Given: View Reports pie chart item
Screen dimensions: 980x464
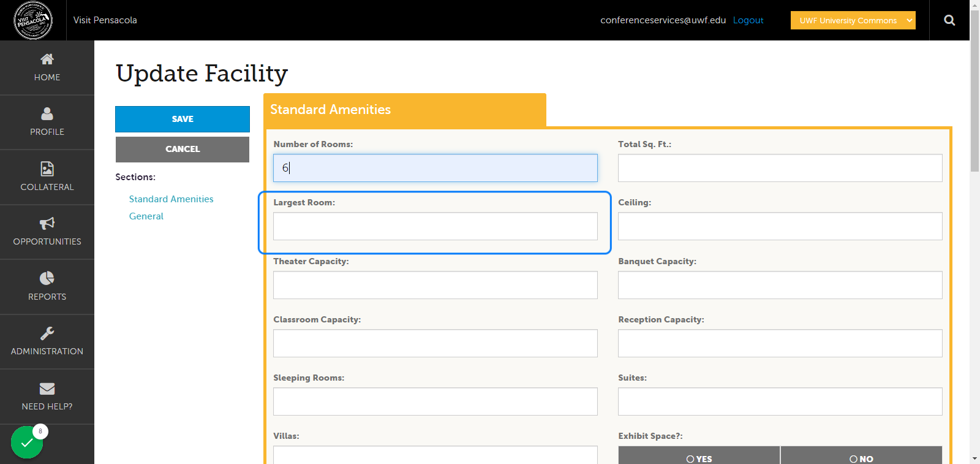Looking at the screenshot, I should pos(47,287).
